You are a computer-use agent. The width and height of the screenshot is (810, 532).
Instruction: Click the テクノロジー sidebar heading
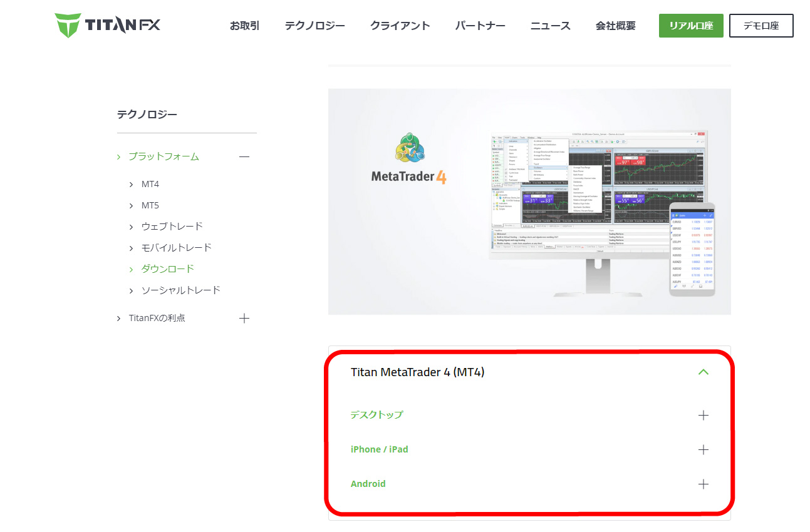click(147, 115)
